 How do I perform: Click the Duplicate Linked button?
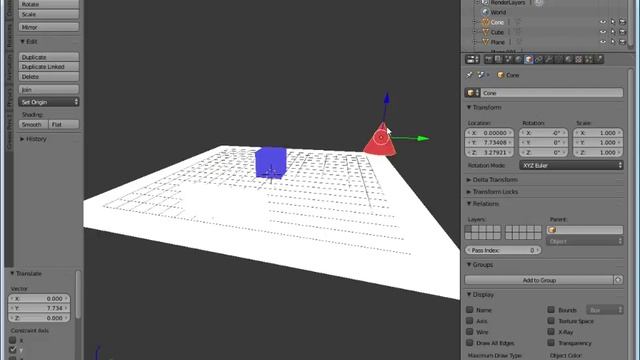pos(49,67)
